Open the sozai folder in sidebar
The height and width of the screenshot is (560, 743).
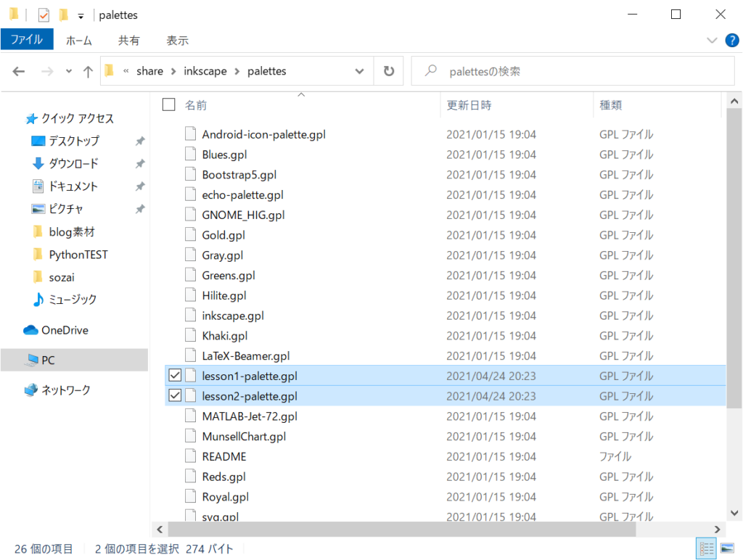pyautogui.click(x=54, y=277)
